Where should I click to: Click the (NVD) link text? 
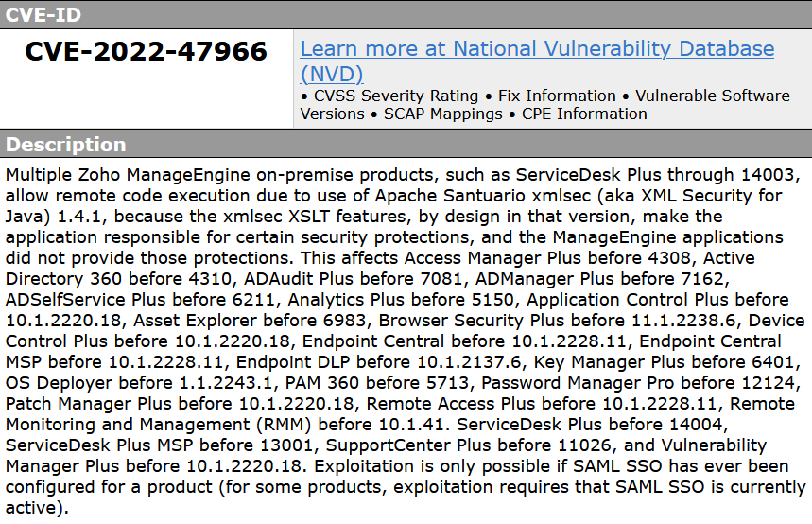(x=332, y=74)
